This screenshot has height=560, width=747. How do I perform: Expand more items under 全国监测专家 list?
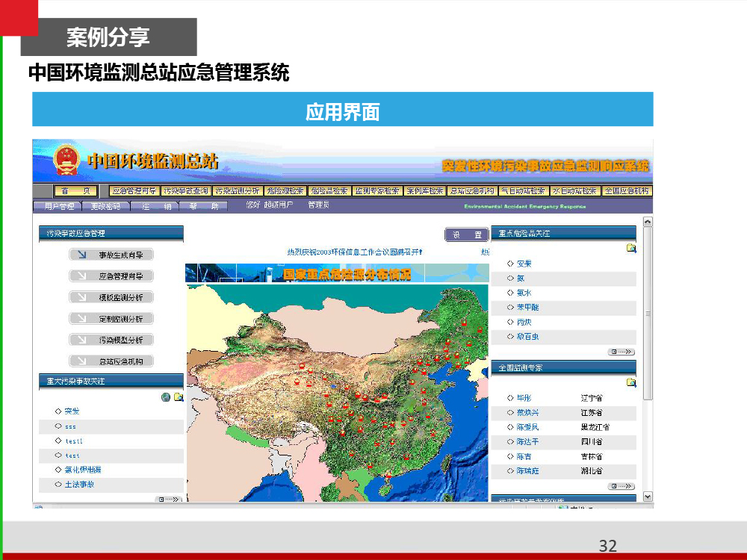[621, 485]
